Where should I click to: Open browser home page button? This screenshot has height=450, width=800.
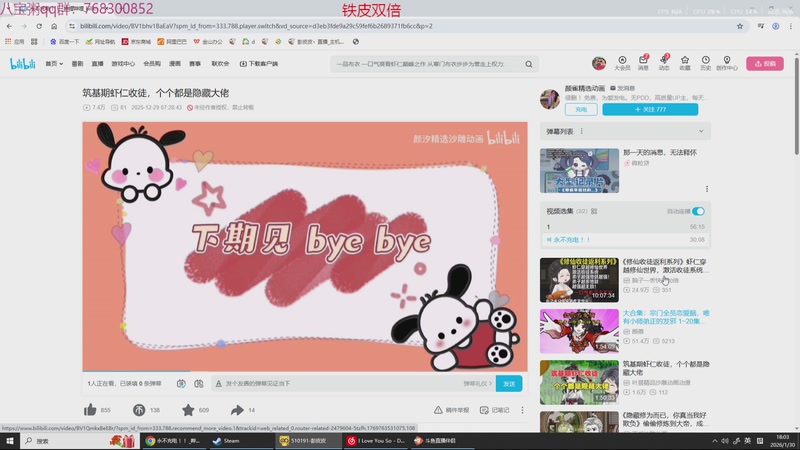point(54,26)
